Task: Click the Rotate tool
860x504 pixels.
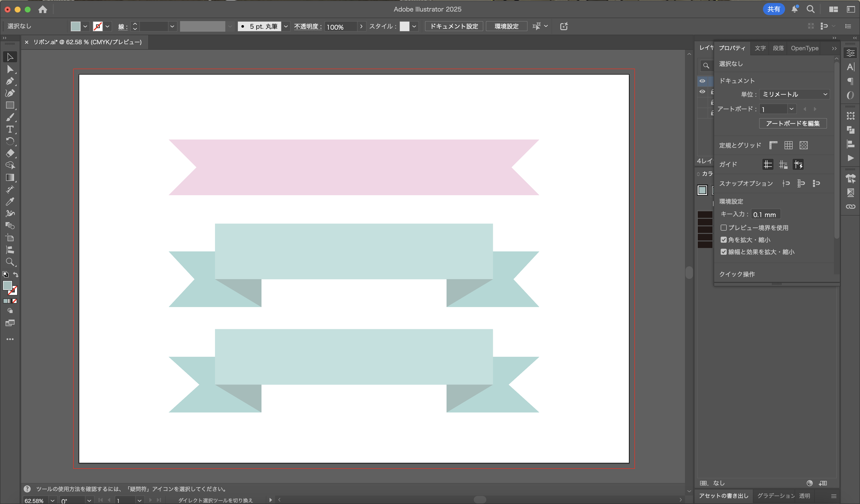Action: (10, 141)
